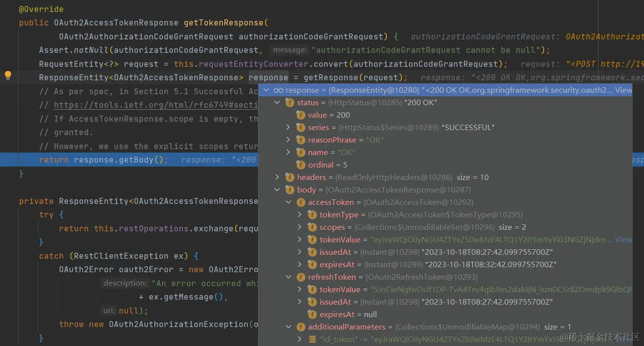
Task: Click the field icon beside ordinal = 5
Action: click(x=301, y=165)
